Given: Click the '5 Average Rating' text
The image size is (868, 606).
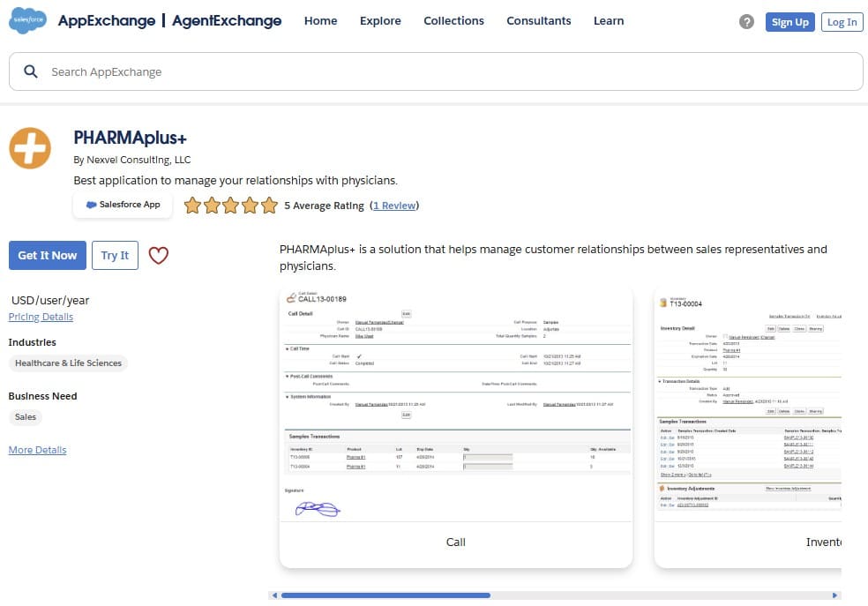Looking at the screenshot, I should 324,206.
